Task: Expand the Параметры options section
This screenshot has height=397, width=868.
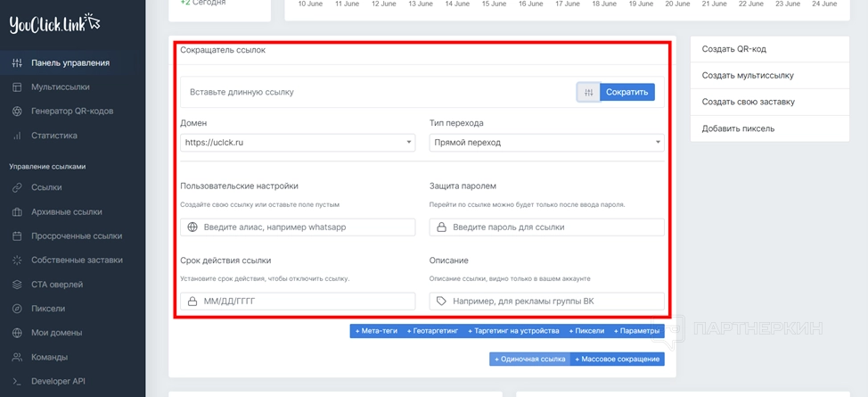Action: click(635, 331)
